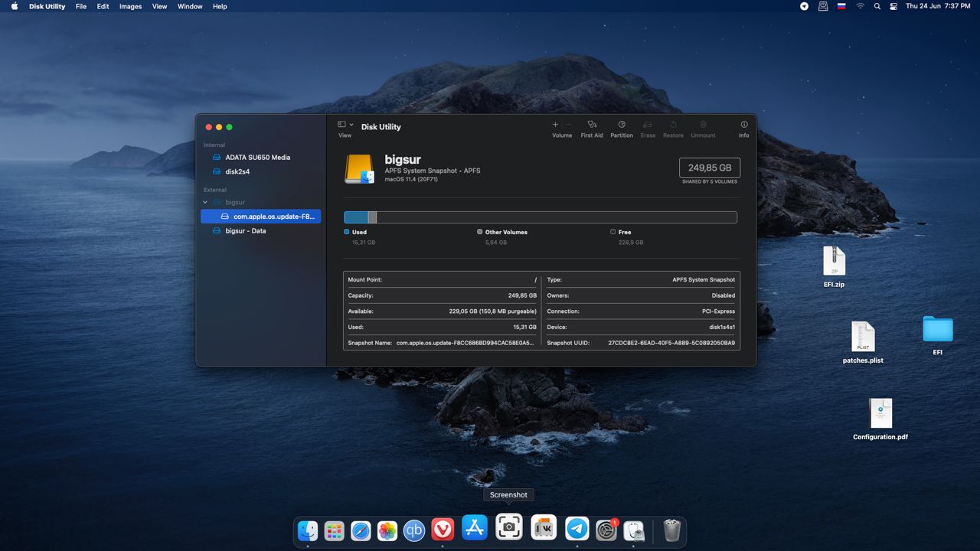
Task: Open the Disk Utility app menu
Action: point(47,6)
